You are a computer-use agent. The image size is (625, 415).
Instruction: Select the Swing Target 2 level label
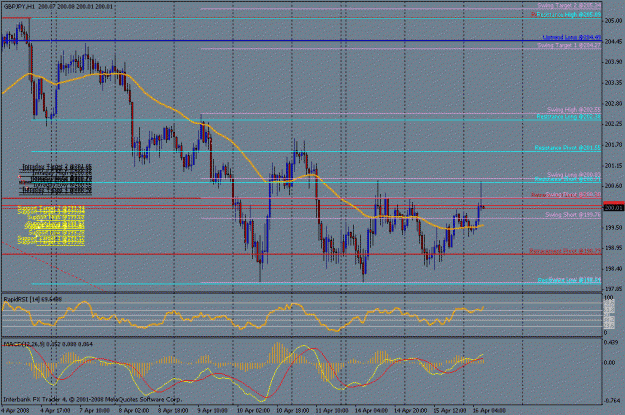point(569,6)
